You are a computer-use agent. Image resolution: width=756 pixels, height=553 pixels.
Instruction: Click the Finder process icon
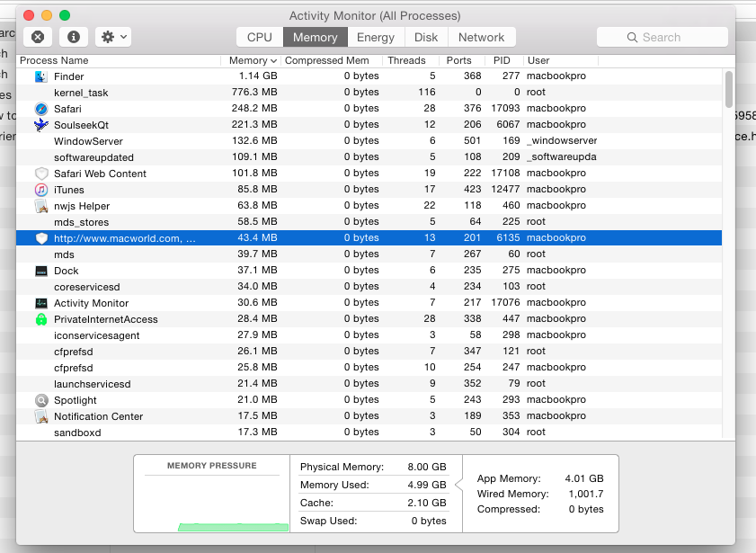(x=41, y=76)
